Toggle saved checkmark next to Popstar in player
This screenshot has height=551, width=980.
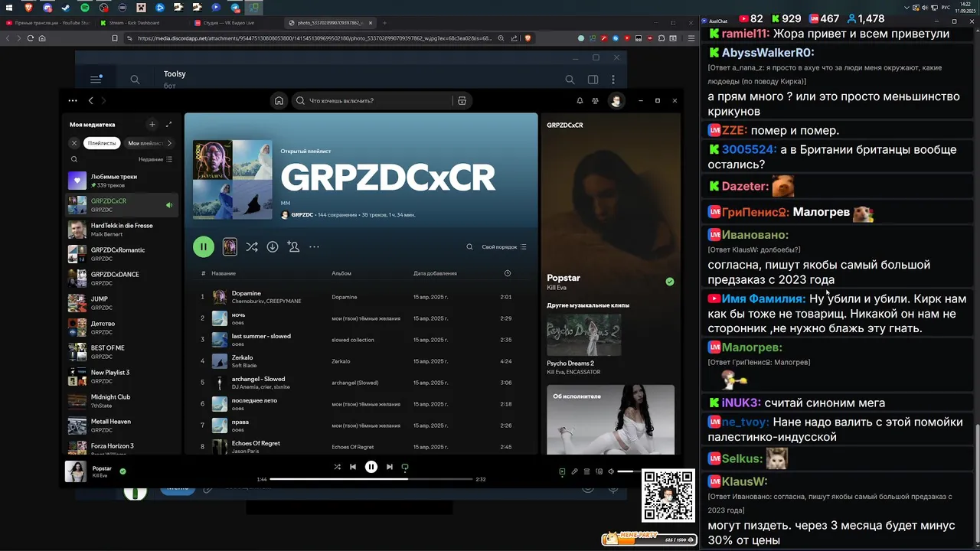pyautogui.click(x=122, y=471)
